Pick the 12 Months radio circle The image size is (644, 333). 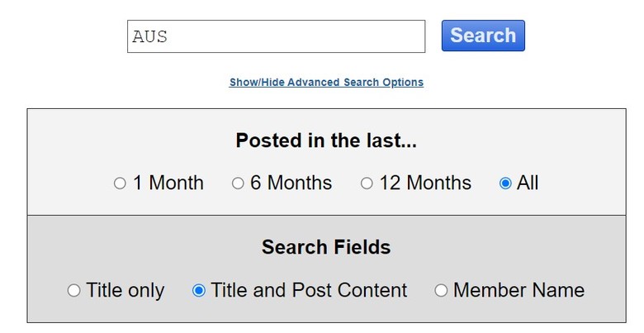367,183
